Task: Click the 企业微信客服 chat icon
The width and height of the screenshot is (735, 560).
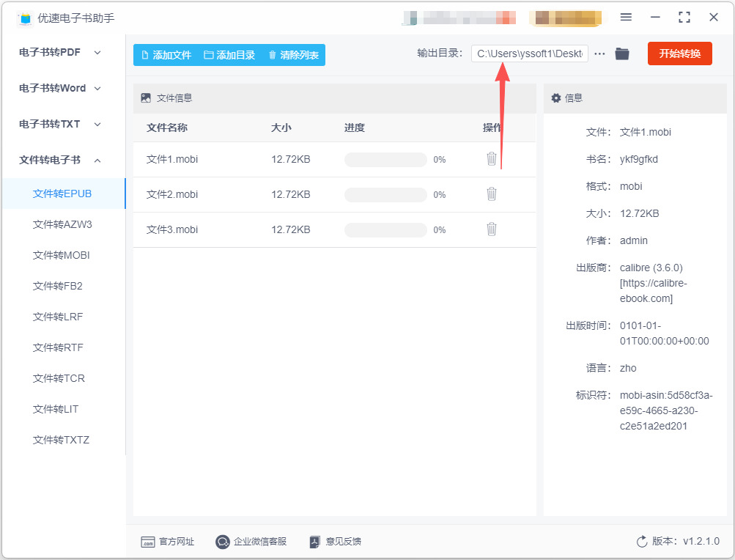Action: click(222, 542)
